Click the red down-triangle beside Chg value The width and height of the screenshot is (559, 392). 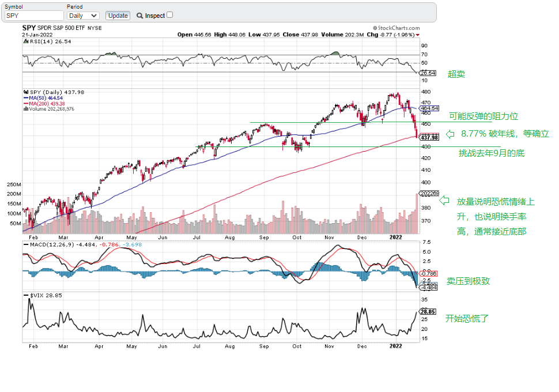(417, 35)
